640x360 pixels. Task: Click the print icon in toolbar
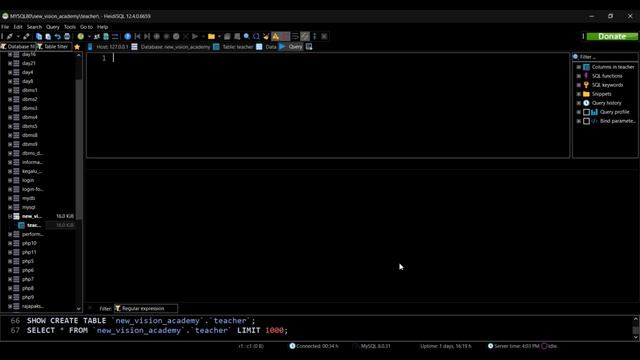67,36
